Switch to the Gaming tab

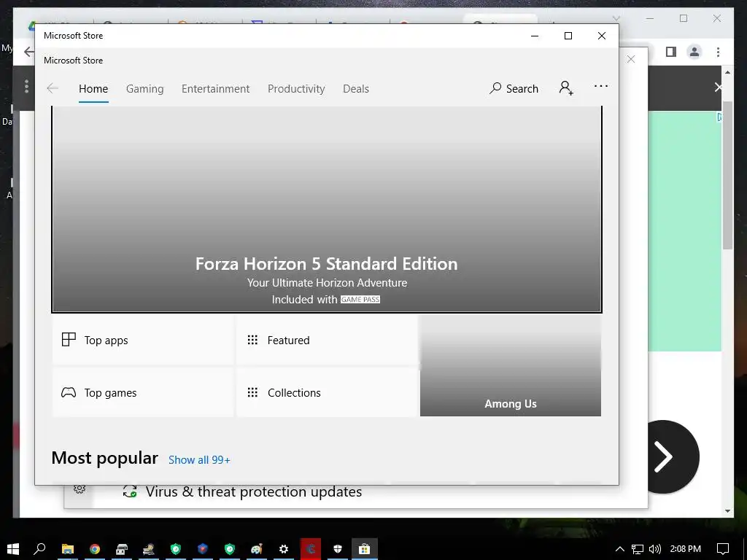(145, 88)
